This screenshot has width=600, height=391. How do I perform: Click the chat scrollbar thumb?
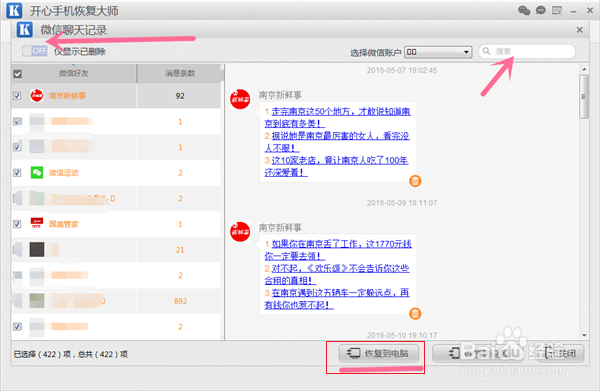584,97
